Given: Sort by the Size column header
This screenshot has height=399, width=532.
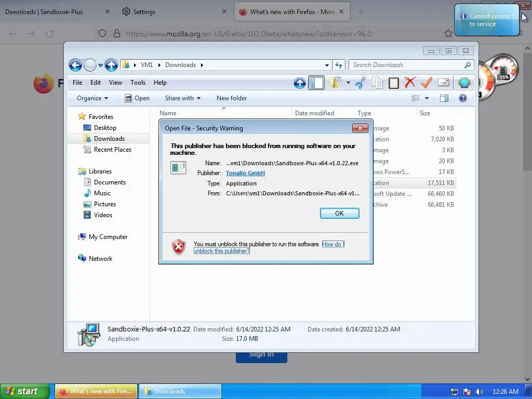Looking at the screenshot, I should pyautogui.click(x=437, y=113).
